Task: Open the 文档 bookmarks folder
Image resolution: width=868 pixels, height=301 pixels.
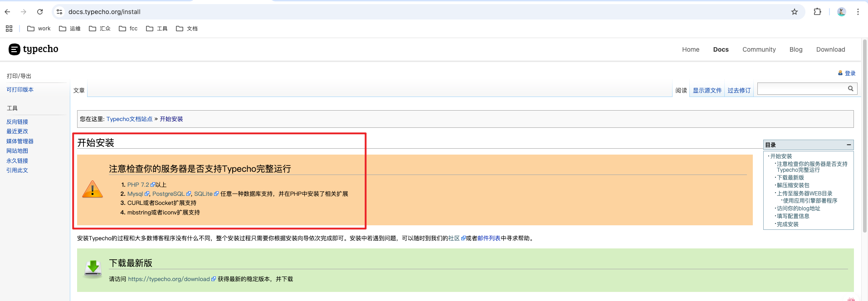Action: 187,29
